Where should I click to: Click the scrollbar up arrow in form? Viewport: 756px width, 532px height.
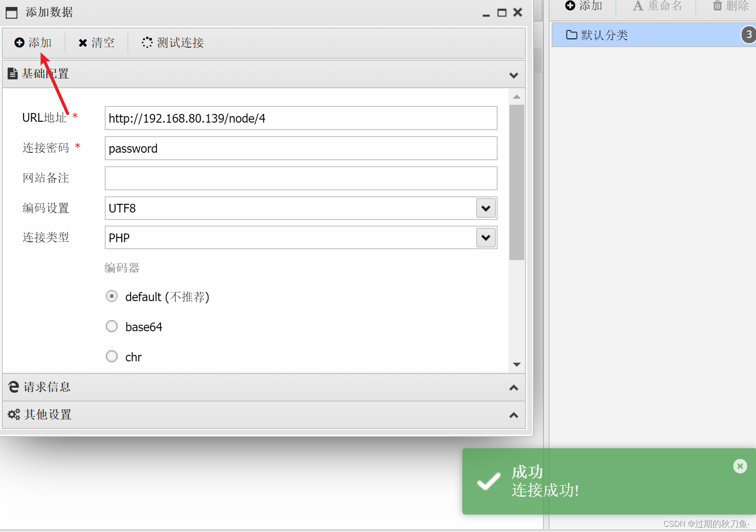click(x=517, y=97)
